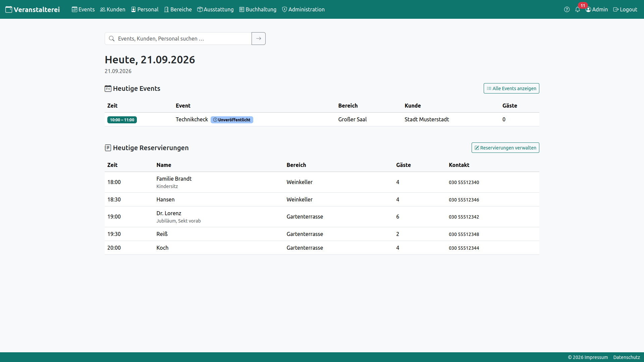644x362 pixels.
Task: Click phone number 030 55512340
Action: 464,182
